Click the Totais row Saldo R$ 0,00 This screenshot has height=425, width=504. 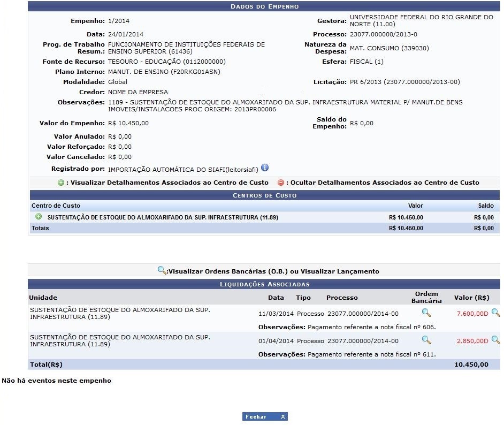484,228
